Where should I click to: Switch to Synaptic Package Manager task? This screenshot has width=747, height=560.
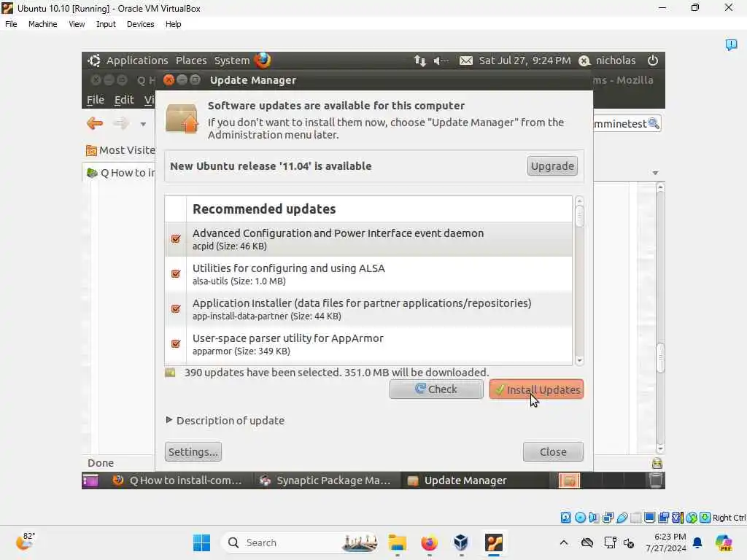coord(325,481)
